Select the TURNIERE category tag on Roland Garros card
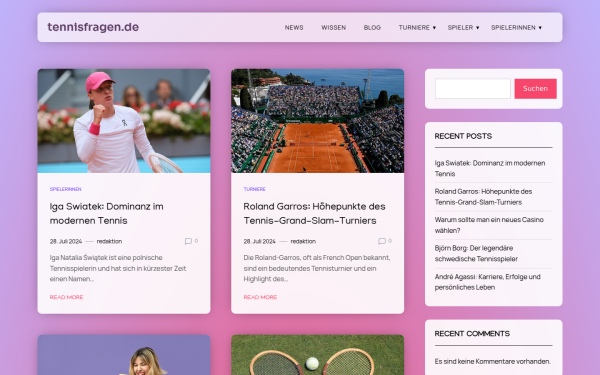Image resolution: width=600 pixels, height=375 pixels. click(x=254, y=189)
